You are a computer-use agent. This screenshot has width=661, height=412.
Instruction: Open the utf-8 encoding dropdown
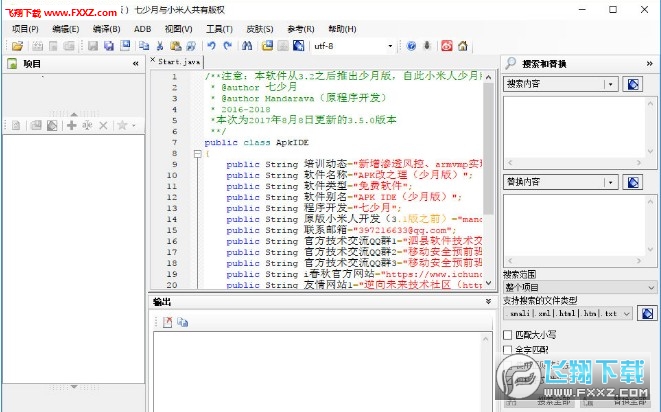(x=391, y=46)
